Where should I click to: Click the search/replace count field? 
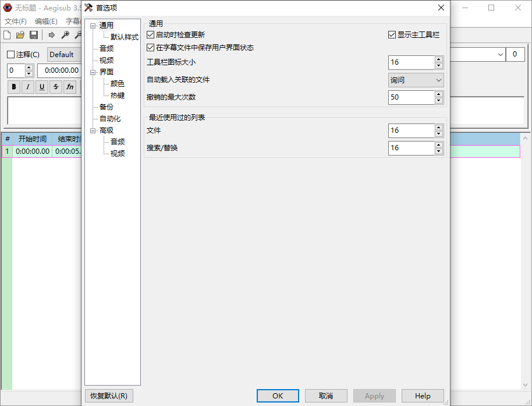411,148
